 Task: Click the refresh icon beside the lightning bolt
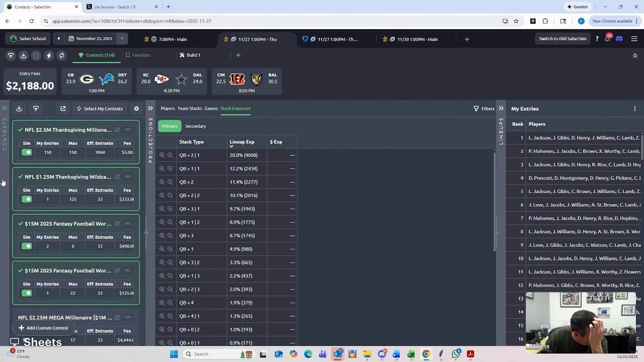(x=61, y=55)
